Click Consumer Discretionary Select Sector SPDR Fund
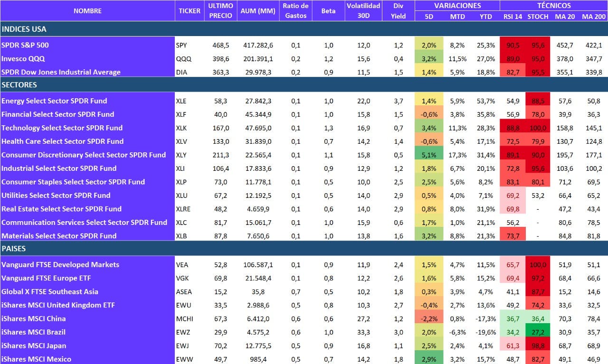Viewport: 608px width, 364px height. (87, 155)
